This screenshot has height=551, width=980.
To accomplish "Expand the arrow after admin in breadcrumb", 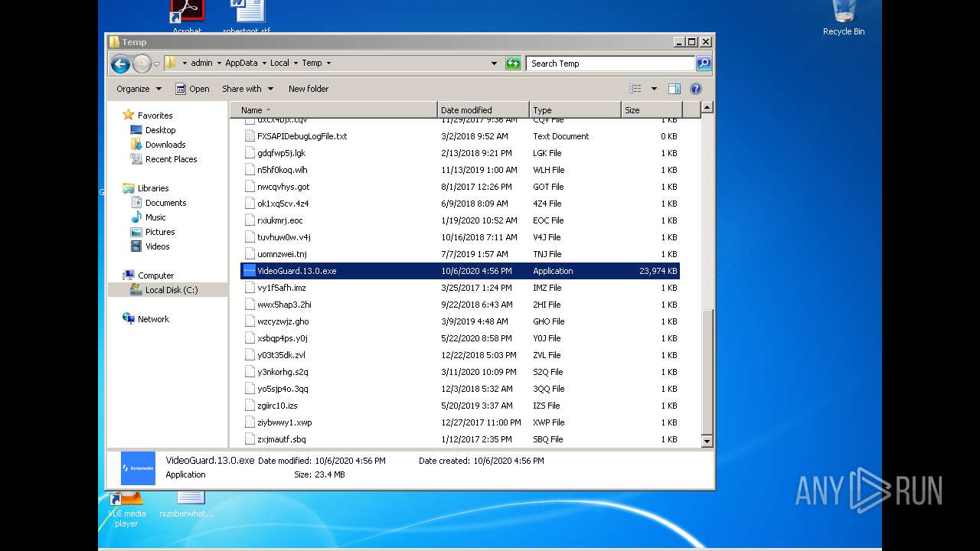I will (218, 64).
